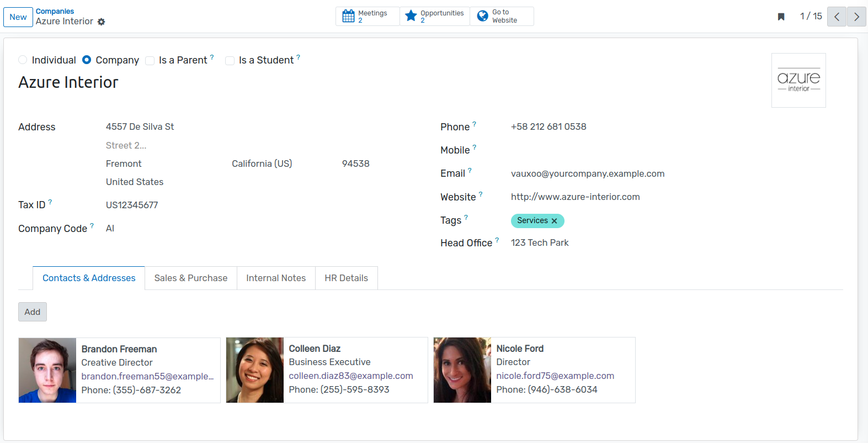This screenshot has width=868, height=443.
Task: Open the gear actions menu beside Azure Interior
Action: (x=102, y=22)
